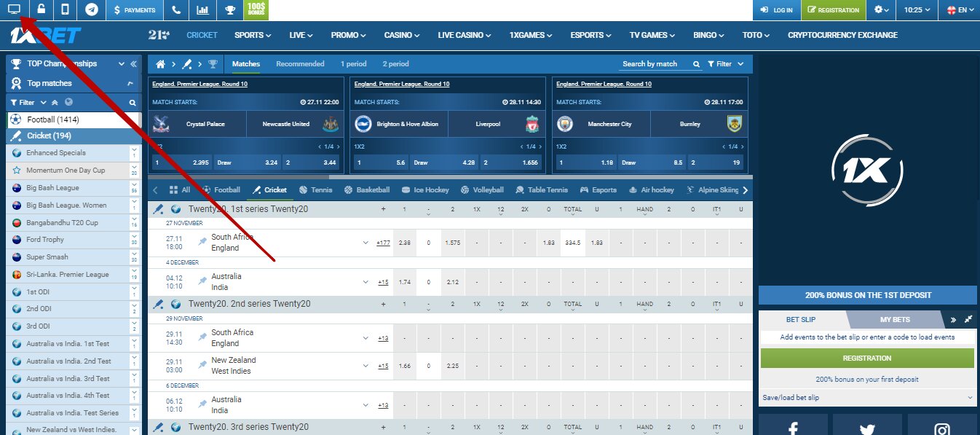Open the Telegram paper-plane icon
The height and width of the screenshot is (435, 980).
click(x=91, y=10)
